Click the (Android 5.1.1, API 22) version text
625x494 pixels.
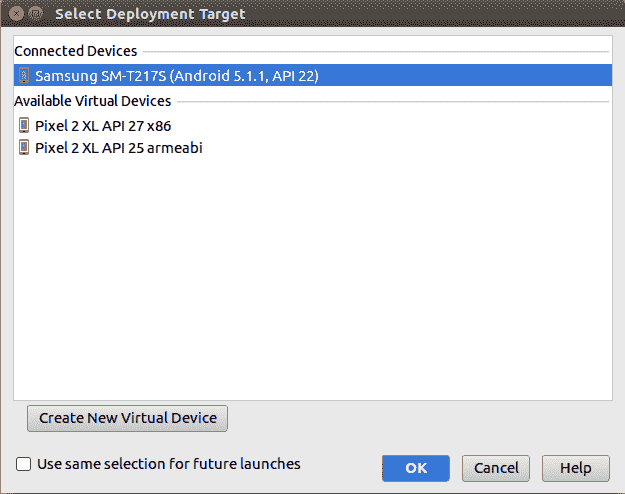[x=244, y=76]
